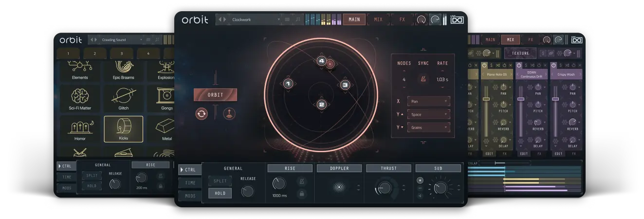Toggle power on DOWN Continuous Drift channel

coord(519,65)
